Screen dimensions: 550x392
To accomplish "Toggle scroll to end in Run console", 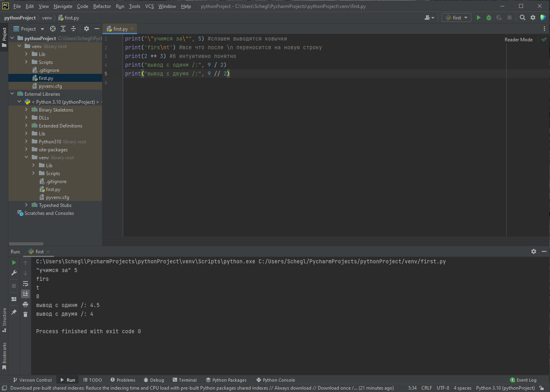I will [26, 294].
